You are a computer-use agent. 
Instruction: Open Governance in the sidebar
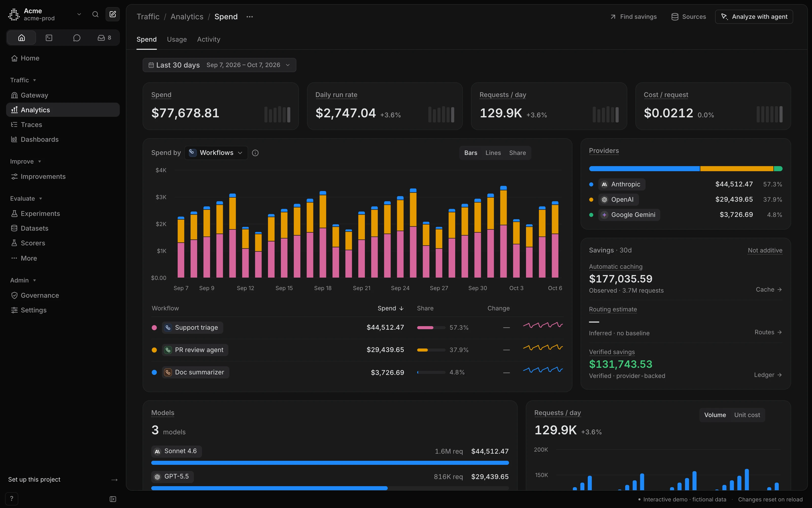click(63, 295)
